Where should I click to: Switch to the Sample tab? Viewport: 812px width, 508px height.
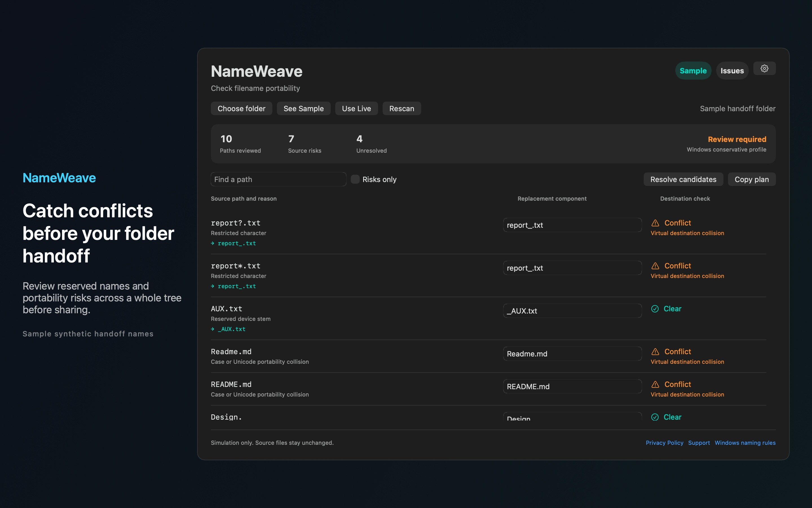point(693,71)
